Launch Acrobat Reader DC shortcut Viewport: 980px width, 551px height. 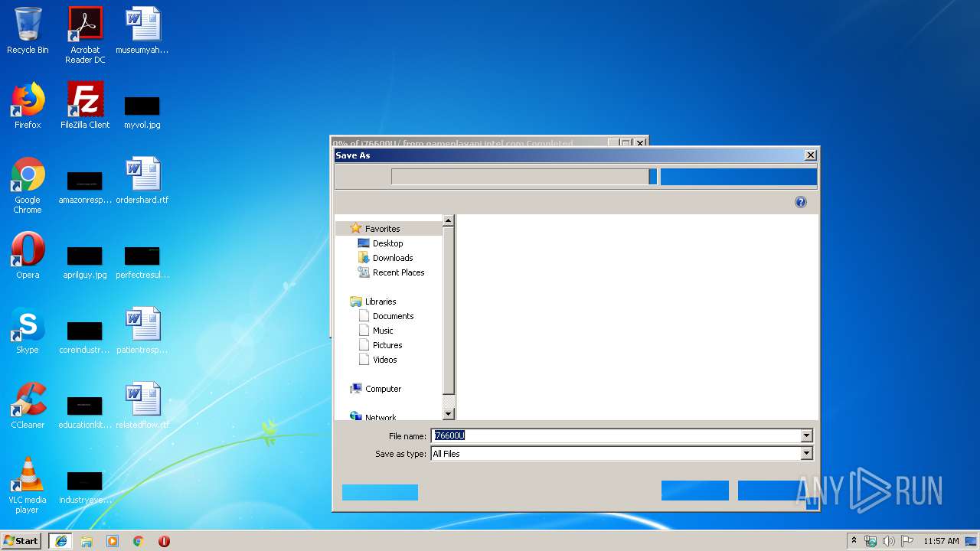(85, 35)
